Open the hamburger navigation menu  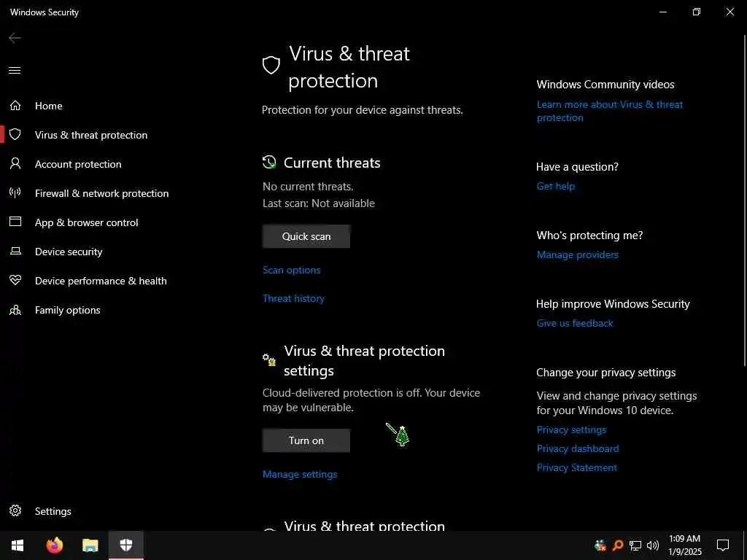pyautogui.click(x=15, y=71)
